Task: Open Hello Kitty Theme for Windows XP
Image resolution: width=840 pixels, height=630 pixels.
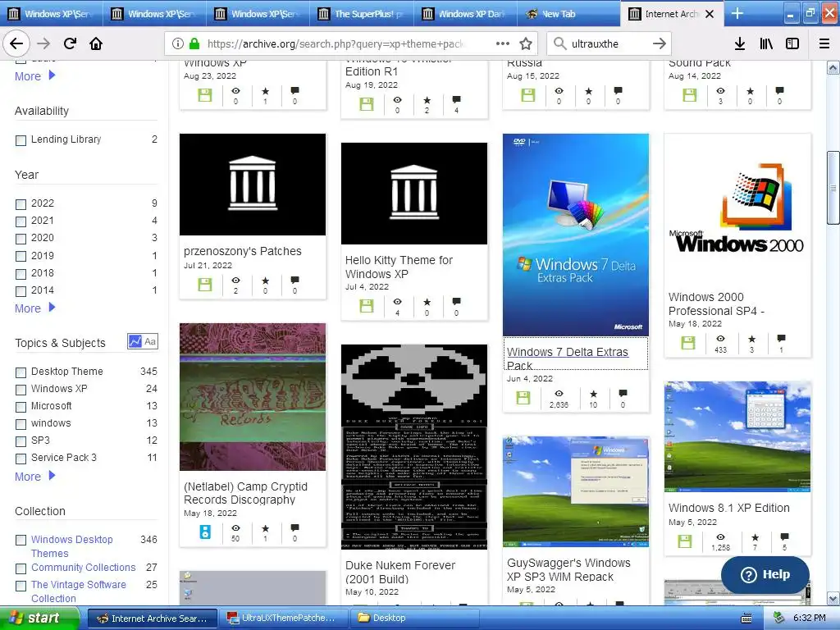Action: 399,267
